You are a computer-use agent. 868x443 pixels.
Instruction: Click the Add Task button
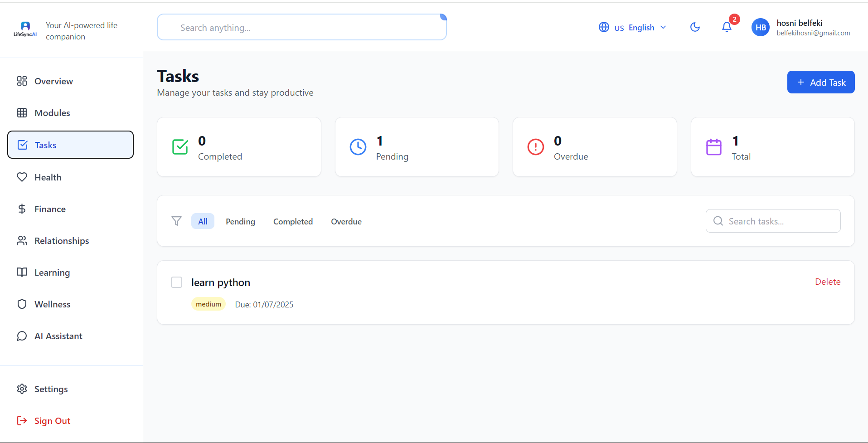820,82
